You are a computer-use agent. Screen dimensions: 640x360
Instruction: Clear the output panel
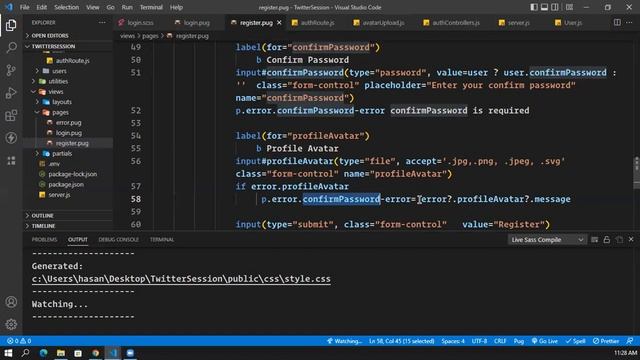[595, 240]
